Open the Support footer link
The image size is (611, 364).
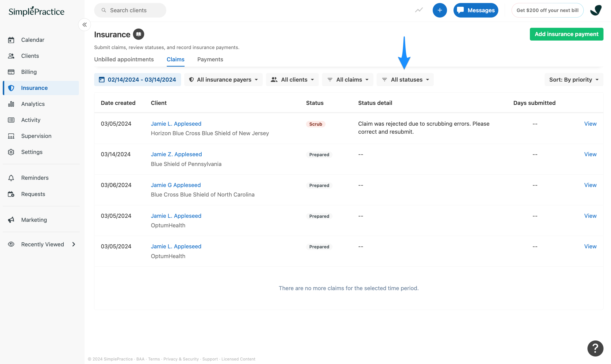pos(210,359)
